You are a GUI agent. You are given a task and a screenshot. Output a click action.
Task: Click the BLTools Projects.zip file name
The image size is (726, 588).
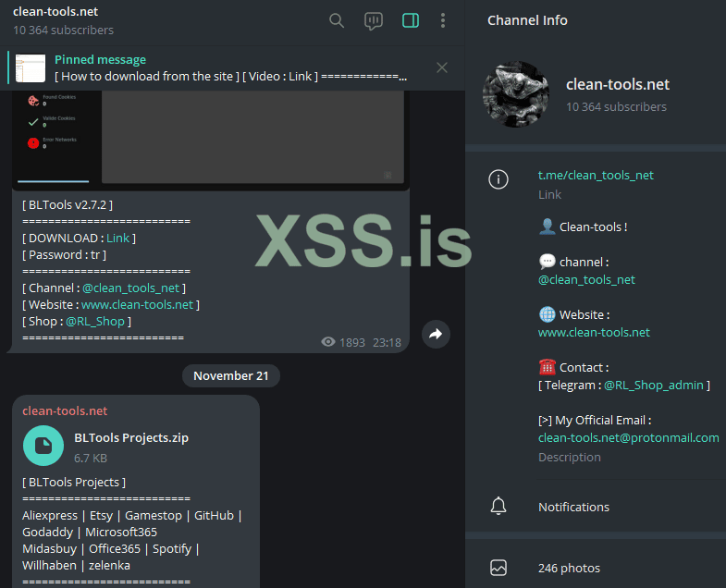131,438
